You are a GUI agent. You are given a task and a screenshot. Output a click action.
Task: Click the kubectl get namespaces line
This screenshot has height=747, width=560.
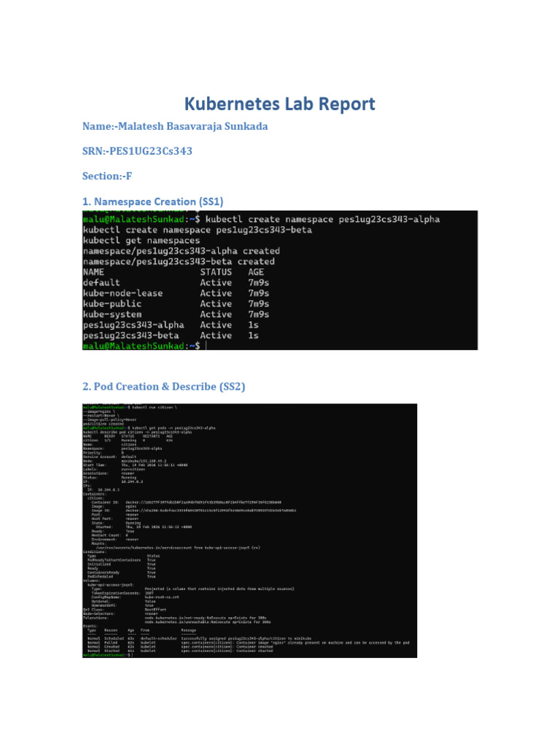click(141, 241)
